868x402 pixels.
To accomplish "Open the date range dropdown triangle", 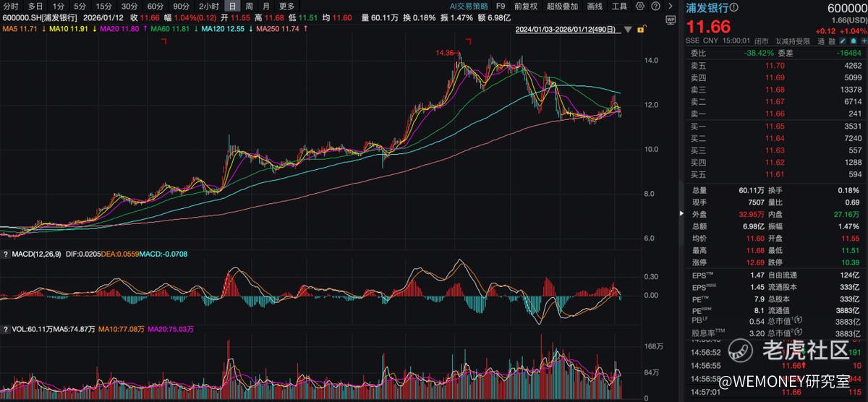I will coord(627,30).
